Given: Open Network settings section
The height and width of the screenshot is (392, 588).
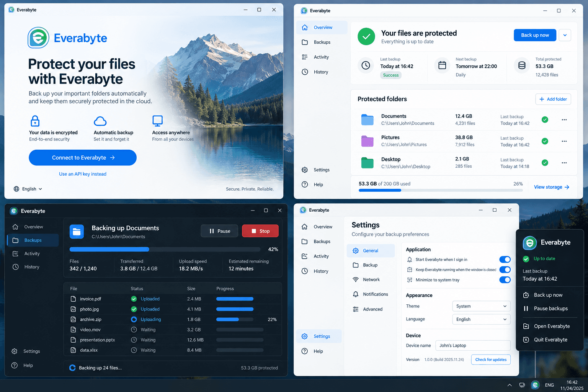Looking at the screenshot, I should 371,279.
